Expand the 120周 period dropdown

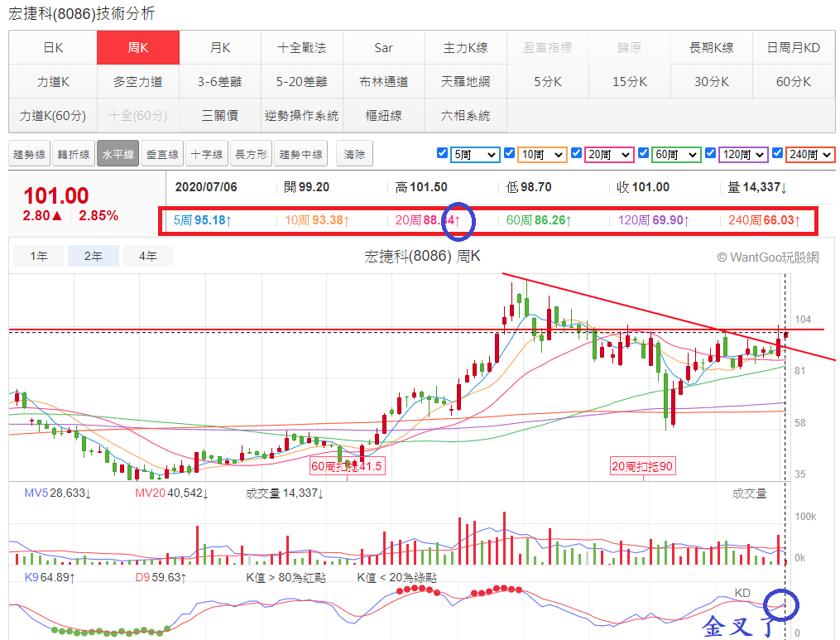pos(743,155)
